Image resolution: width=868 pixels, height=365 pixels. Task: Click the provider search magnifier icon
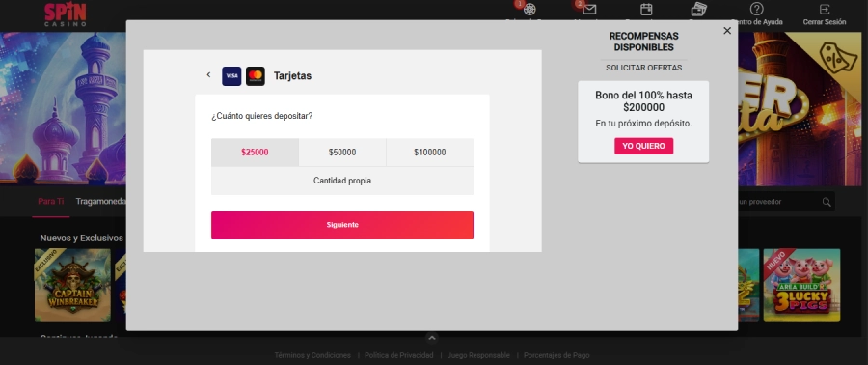pyautogui.click(x=826, y=202)
